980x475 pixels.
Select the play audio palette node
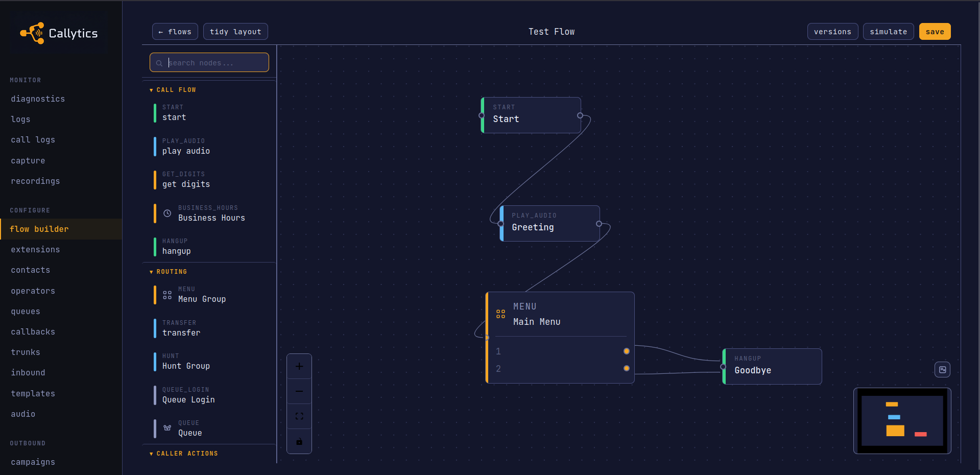coord(209,147)
